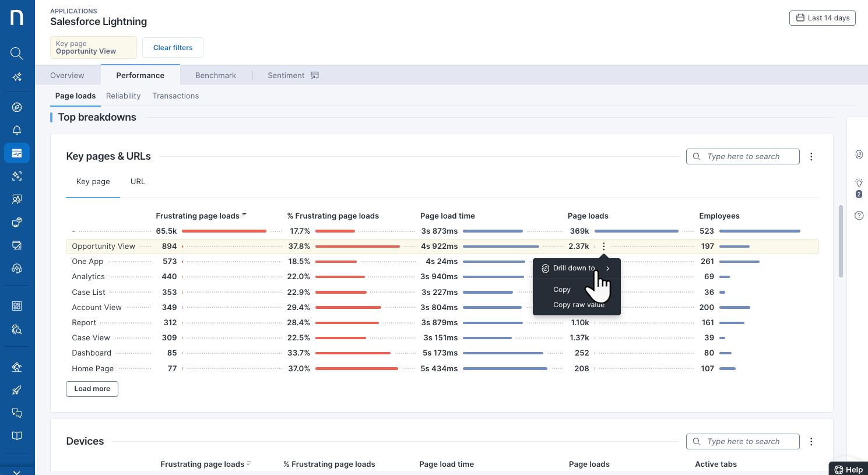The image size is (868, 475).
Task: Expand the left sidebar bottom chevron
Action: pos(17,472)
